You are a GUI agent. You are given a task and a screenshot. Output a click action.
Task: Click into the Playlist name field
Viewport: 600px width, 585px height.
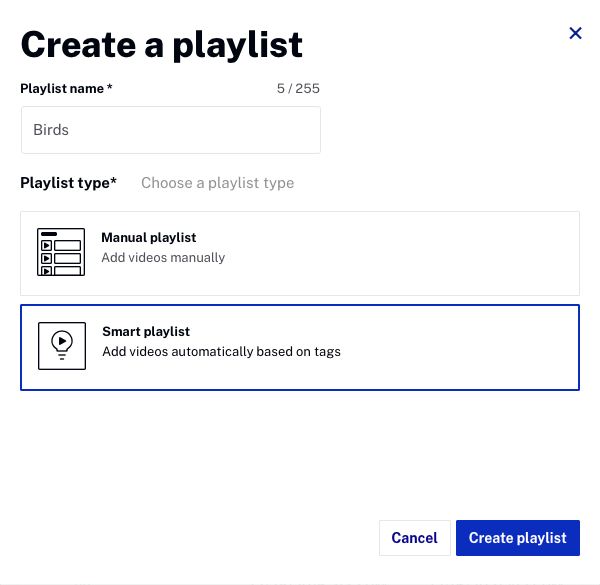[170, 130]
